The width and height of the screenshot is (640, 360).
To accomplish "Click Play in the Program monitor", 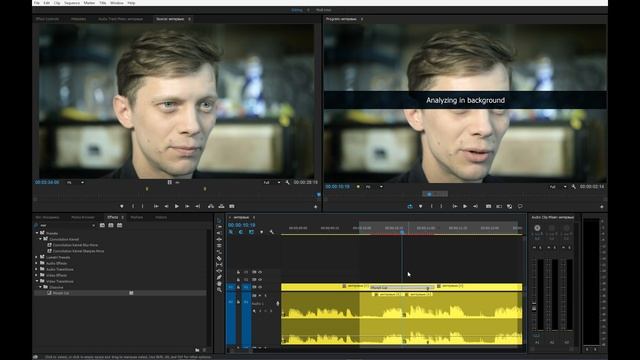I will pyautogui.click(x=465, y=207).
